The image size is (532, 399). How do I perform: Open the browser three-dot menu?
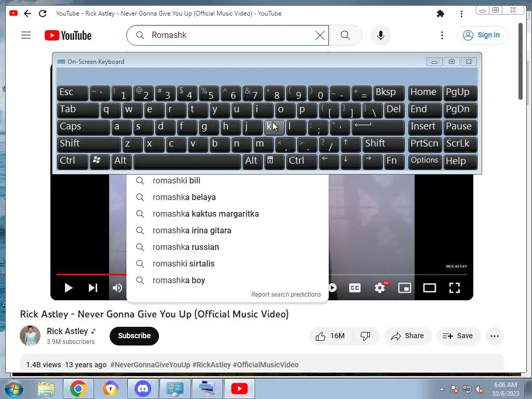point(461,14)
